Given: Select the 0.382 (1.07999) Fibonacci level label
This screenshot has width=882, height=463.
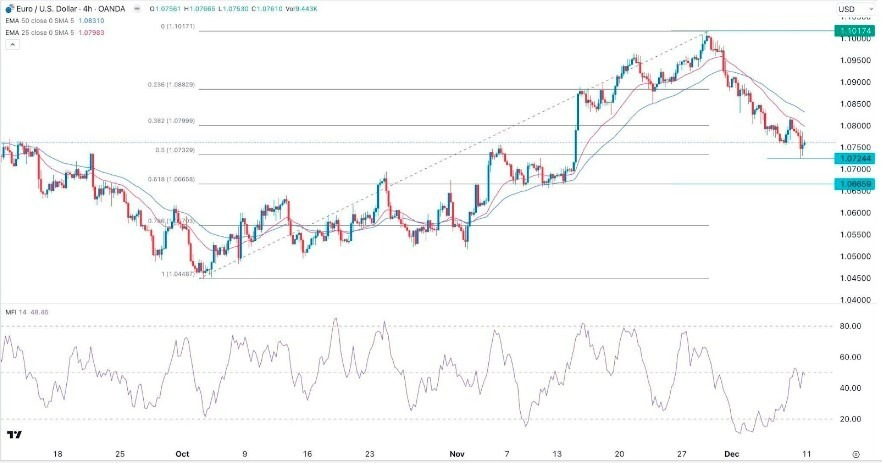Looking at the screenshot, I should 171,121.
